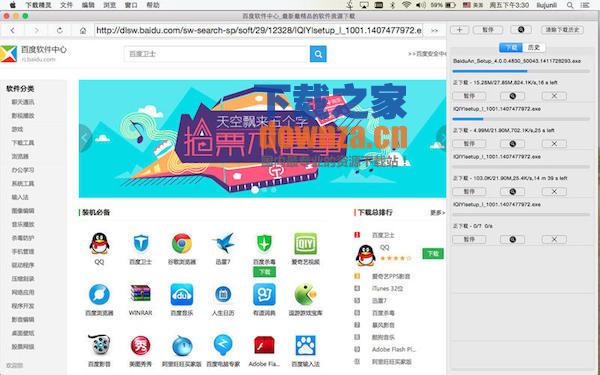Image resolution: width=600 pixels, height=375 pixels.
Task: Click 清除下载历史 clear history button
Action: [x=562, y=30]
